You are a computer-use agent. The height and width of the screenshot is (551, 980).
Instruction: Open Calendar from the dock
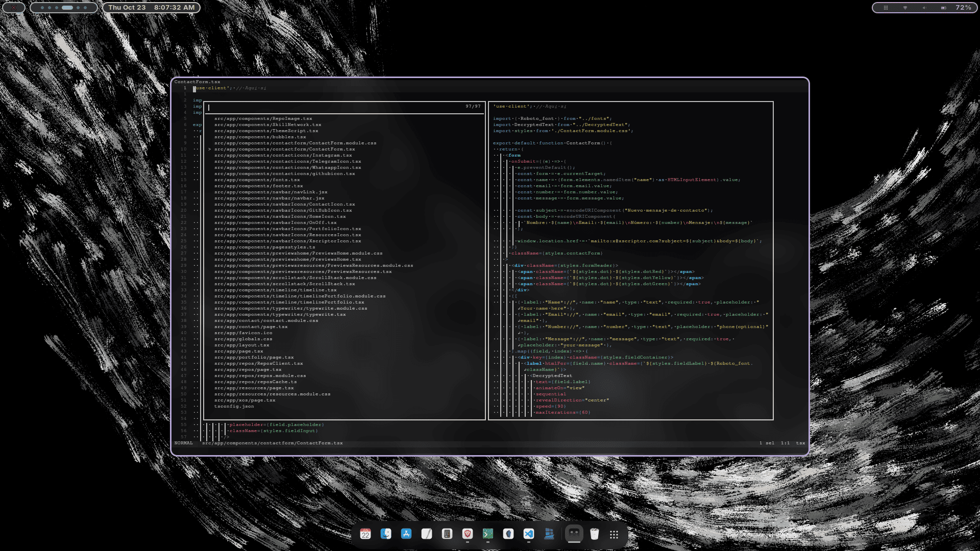pyautogui.click(x=366, y=534)
